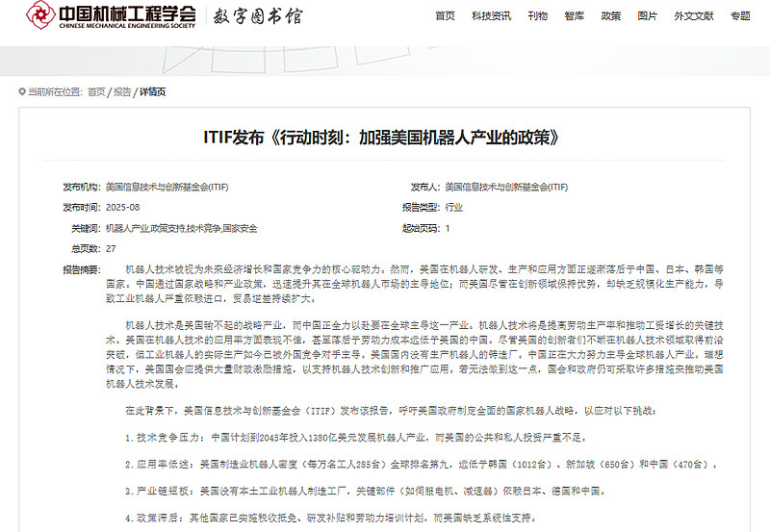Click paragraph starting 机器人技术是美国输不起的战略产业
Image resolution: width=770 pixels, height=532 pixels.
pyautogui.click(x=415, y=354)
